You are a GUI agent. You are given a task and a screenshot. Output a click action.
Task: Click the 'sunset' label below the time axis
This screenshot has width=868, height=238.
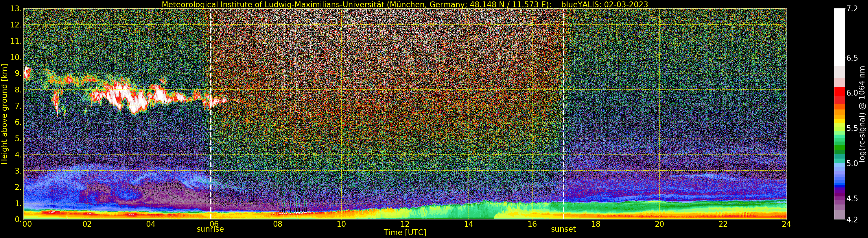(563, 229)
